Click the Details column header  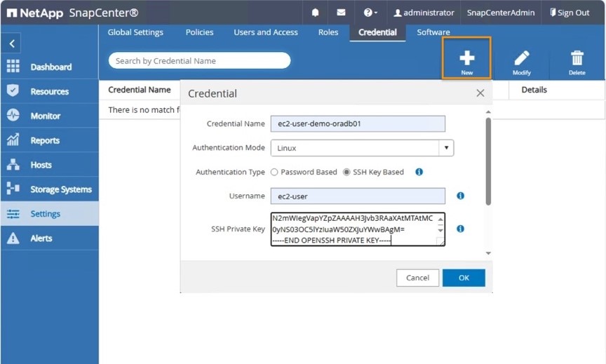pyautogui.click(x=534, y=90)
